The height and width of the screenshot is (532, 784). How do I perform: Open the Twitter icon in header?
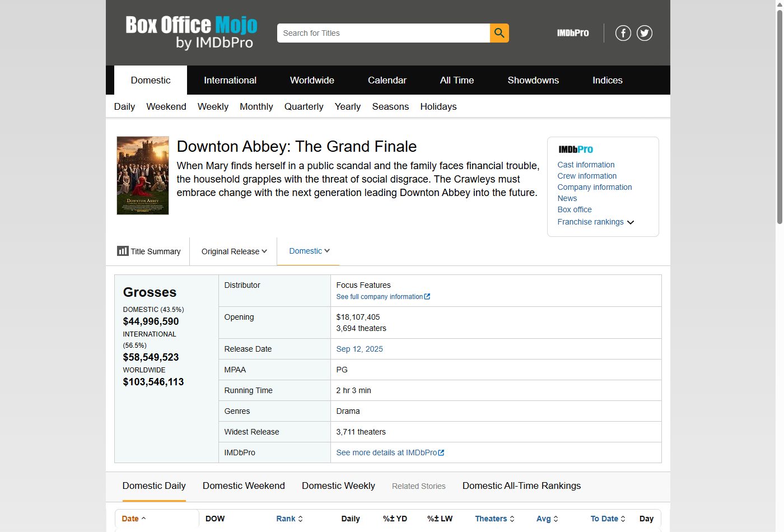tap(645, 33)
